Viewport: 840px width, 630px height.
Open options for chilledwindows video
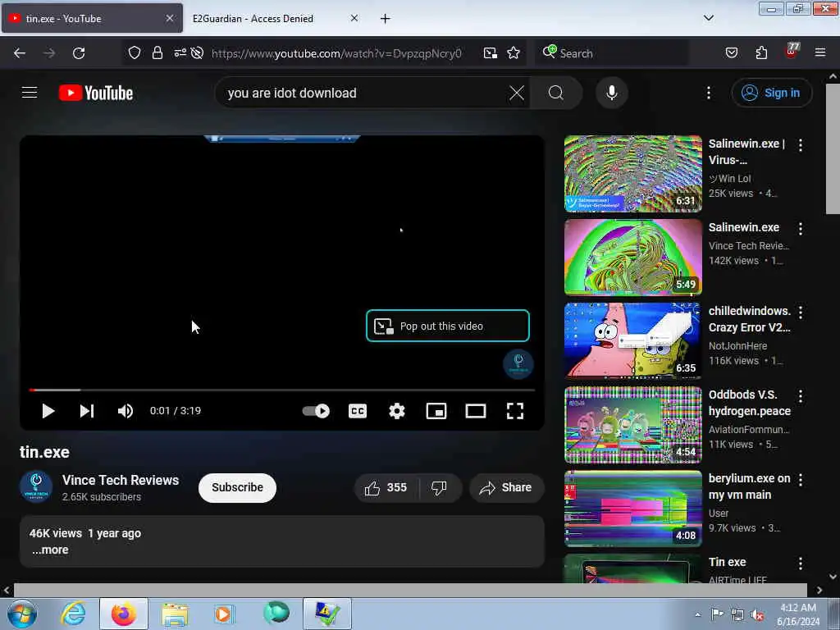tap(801, 313)
